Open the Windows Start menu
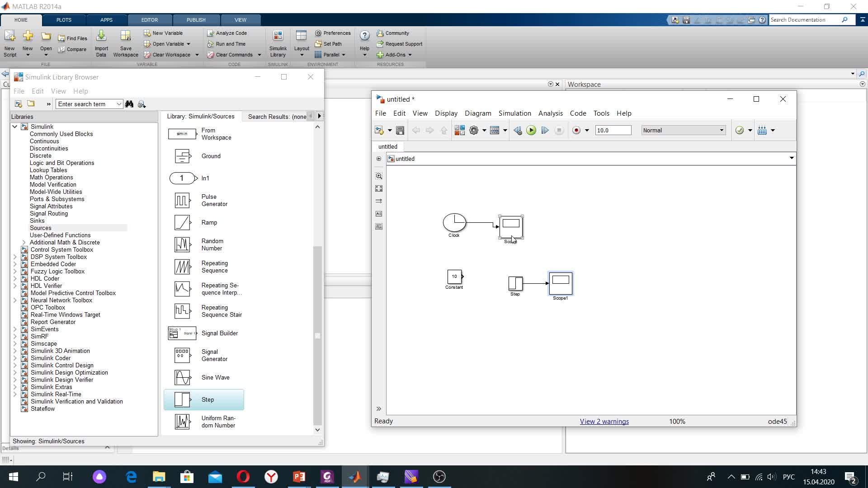 pyautogui.click(x=13, y=477)
